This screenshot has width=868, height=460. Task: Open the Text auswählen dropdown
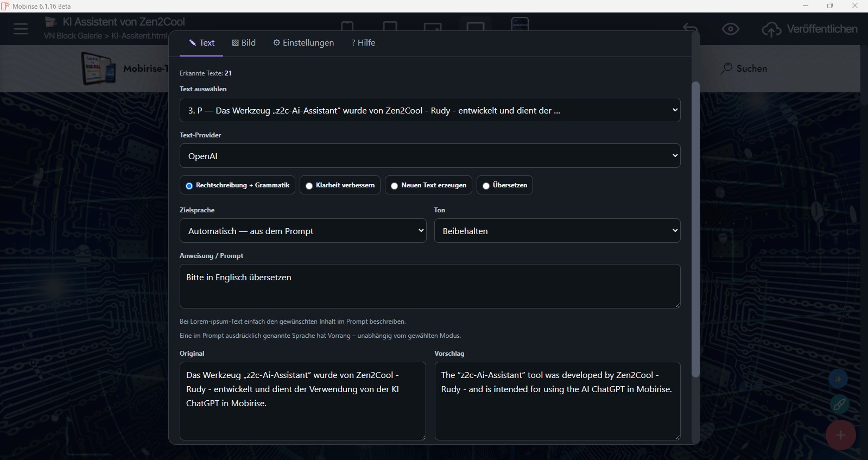pyautogui.click(x=430, y=110)
